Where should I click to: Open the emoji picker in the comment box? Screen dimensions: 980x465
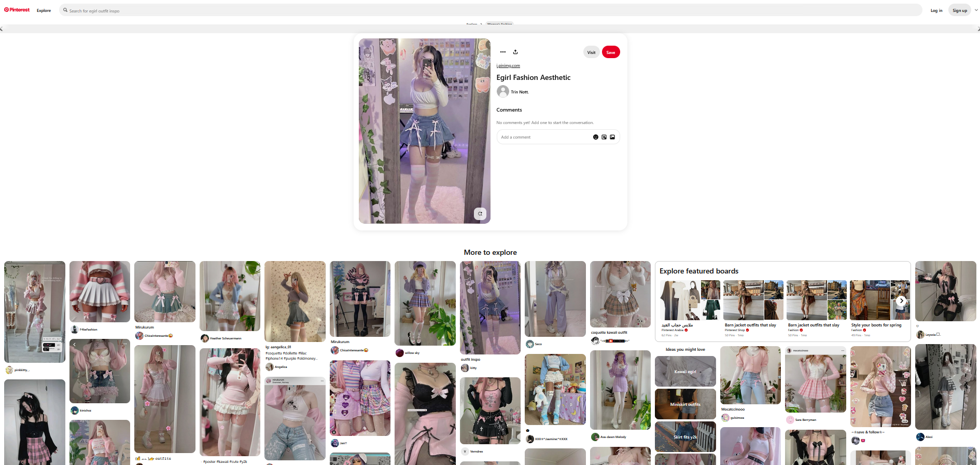pos(596,137)
